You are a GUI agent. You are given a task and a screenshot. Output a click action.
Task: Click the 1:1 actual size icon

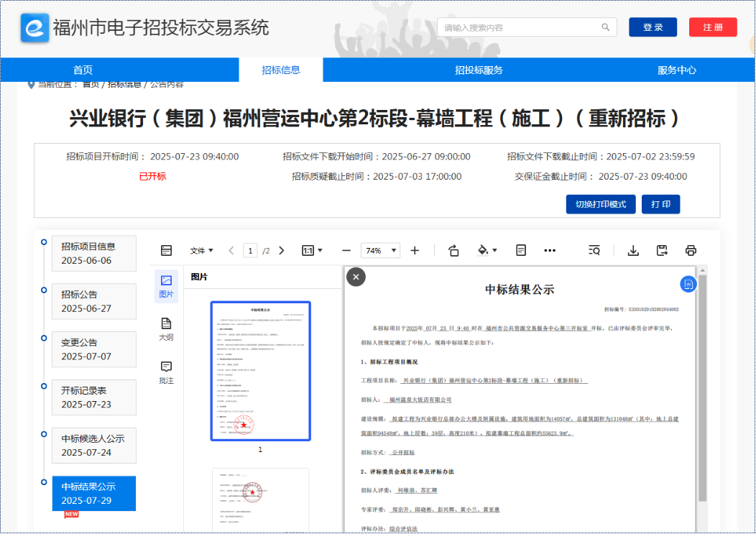click(x=308, y=250)
